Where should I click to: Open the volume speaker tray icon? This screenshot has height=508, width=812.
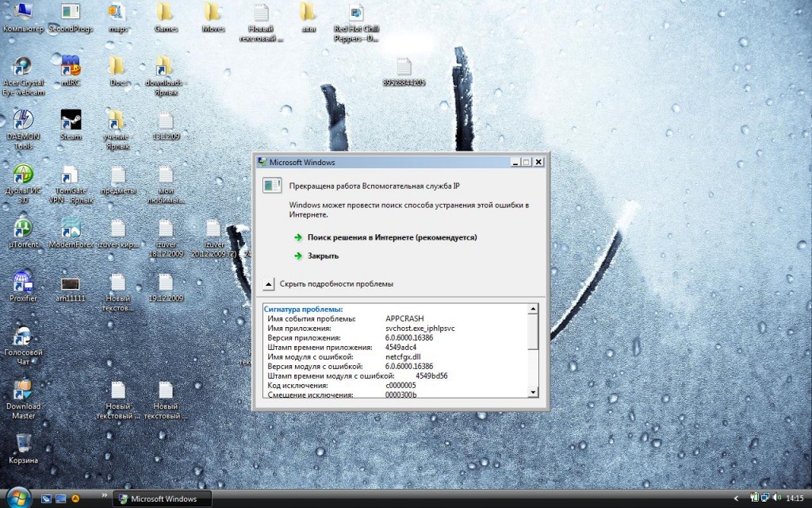(x=776, y=498)
